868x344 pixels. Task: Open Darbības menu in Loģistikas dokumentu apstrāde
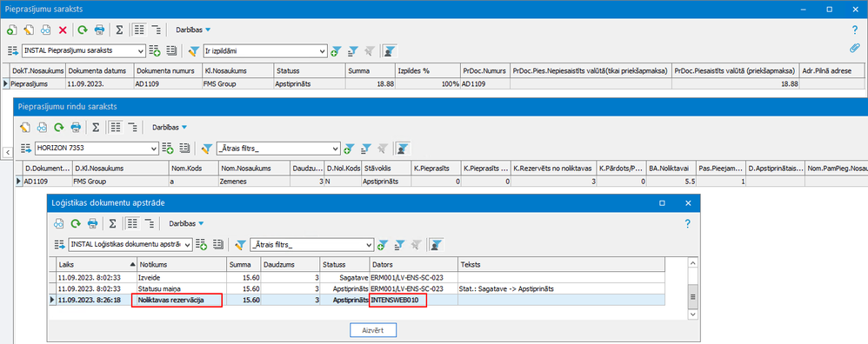click(186, 223)
